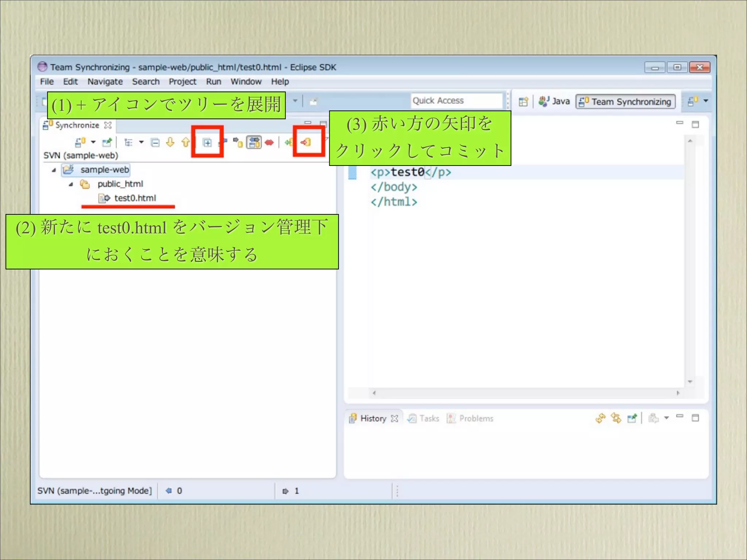747x560 pixels.
Task: Click the Quick Access search field
Action: pos(457,101)
